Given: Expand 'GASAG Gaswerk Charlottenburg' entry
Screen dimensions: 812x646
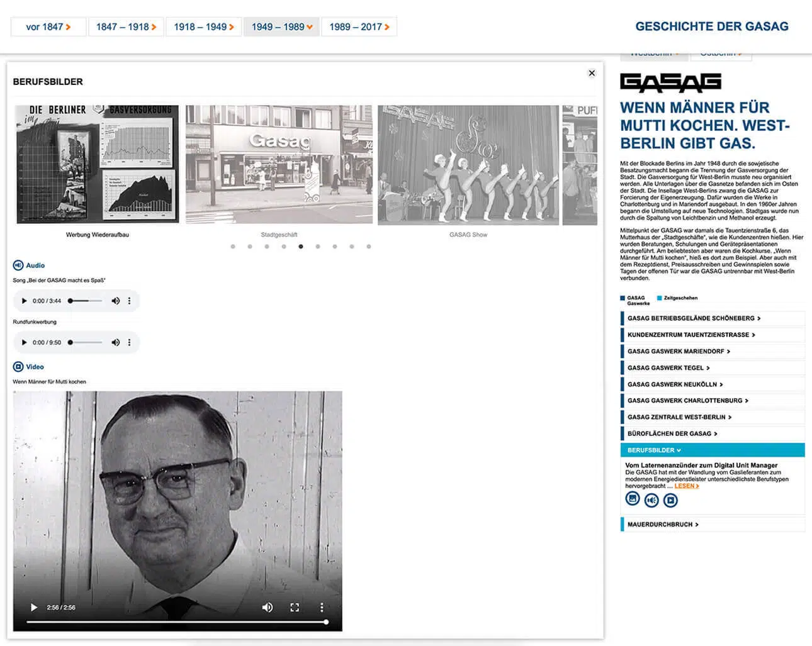Looking at the screenshot, I should [x=713, y=401].
